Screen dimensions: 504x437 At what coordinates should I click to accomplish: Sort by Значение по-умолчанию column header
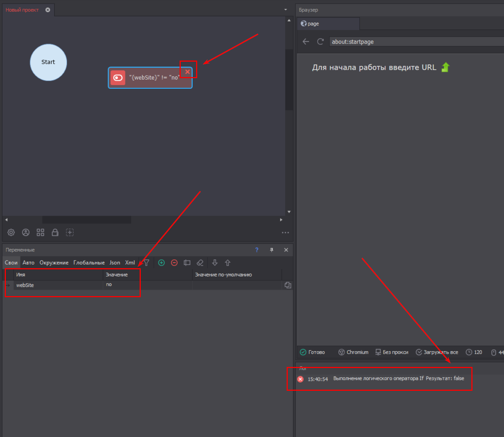[x=237, y=275]
